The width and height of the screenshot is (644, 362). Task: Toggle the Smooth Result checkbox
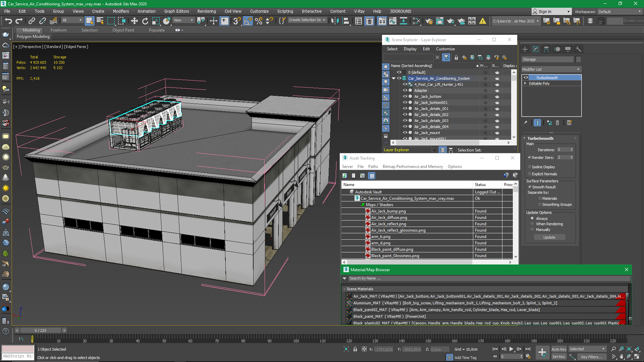click(x=530, y=187)
